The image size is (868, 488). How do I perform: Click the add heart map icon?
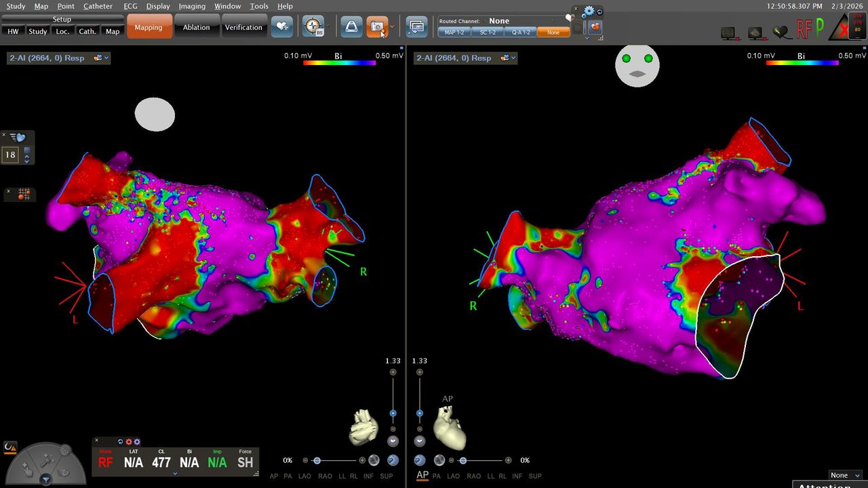[281, 27]
